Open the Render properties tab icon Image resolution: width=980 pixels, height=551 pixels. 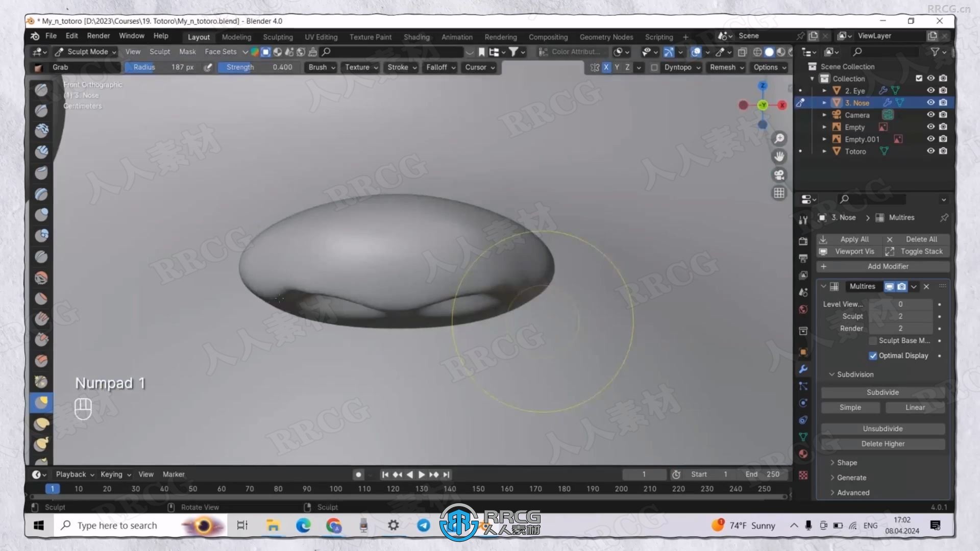[803, 241]
